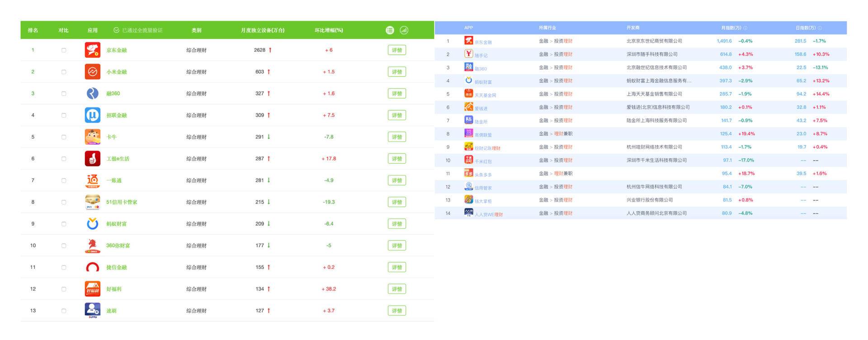Tick the compare checkbox for 工银e生活
Viewport: 868px width, 340px height.
[64, 159]
